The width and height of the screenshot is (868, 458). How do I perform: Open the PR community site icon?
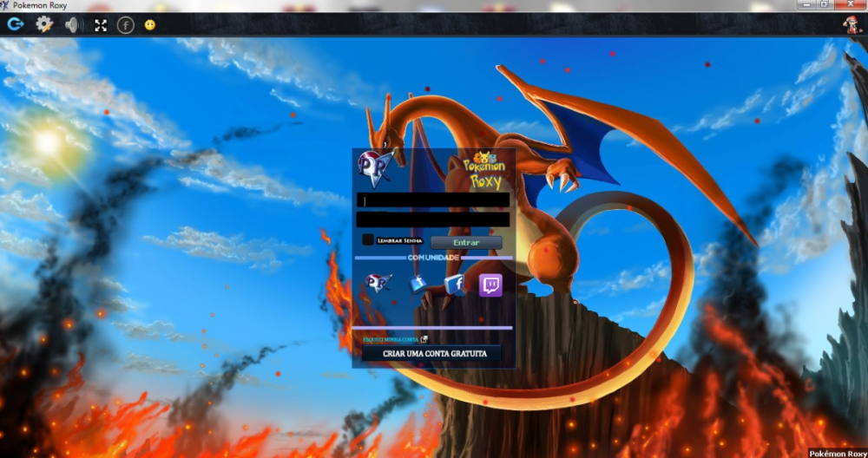[x=378, y=284]
